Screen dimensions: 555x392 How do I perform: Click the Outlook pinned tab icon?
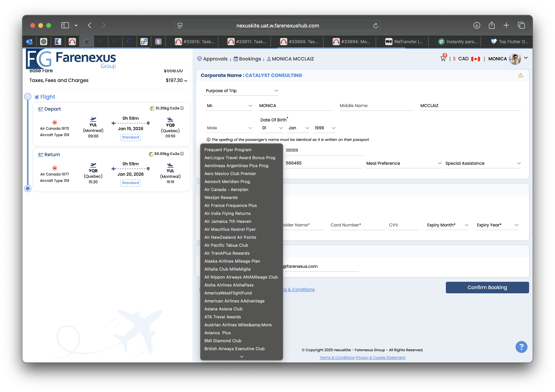[29, 42]
